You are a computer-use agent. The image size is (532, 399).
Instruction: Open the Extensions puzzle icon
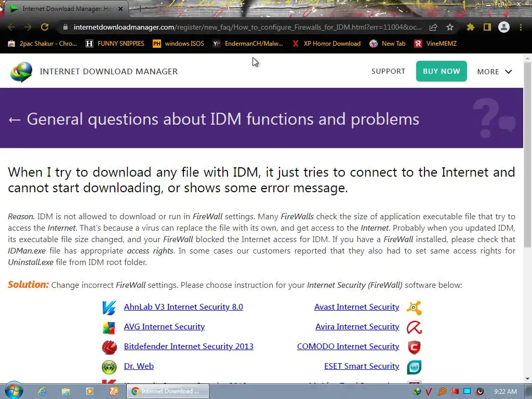click(470, 27)
